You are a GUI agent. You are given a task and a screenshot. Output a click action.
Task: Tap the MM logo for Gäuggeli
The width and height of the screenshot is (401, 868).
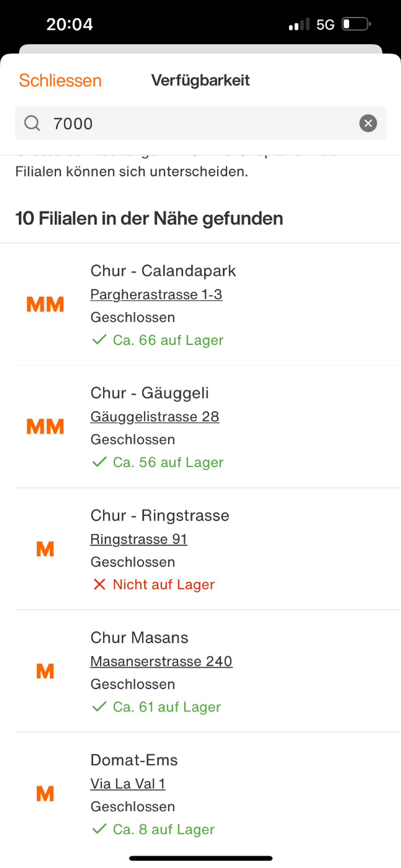point(45,427)
